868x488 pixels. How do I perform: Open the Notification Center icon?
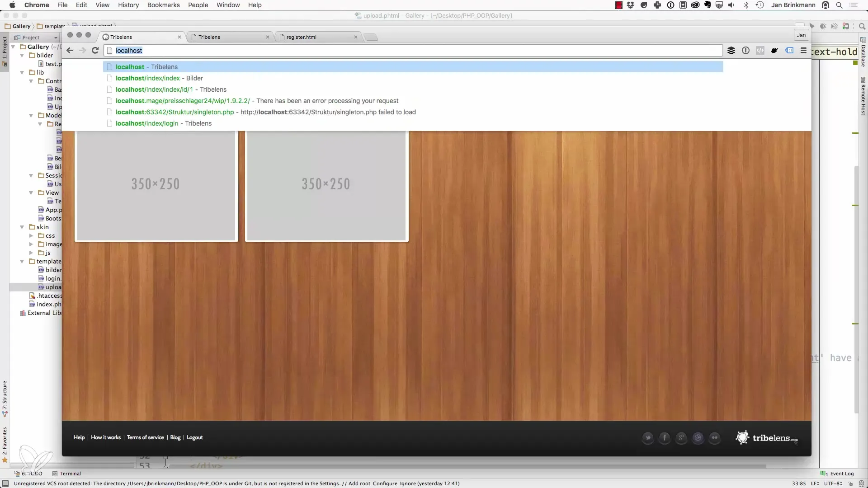[854, 5]
